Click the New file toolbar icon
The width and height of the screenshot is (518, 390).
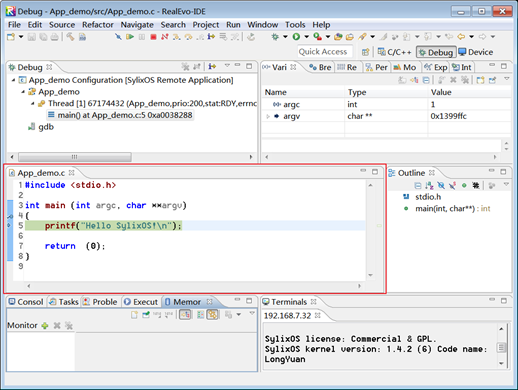(11, 37)
